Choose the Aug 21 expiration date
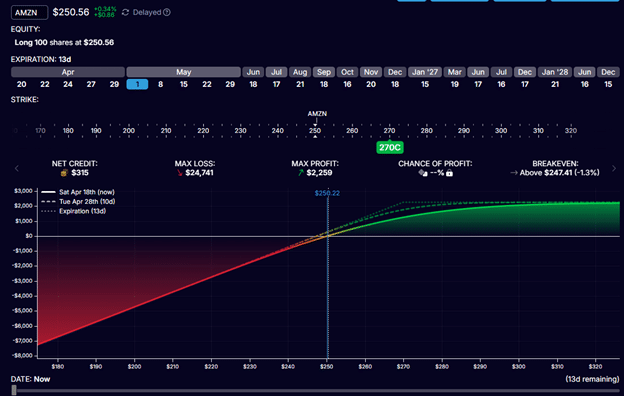 point(300,84)
